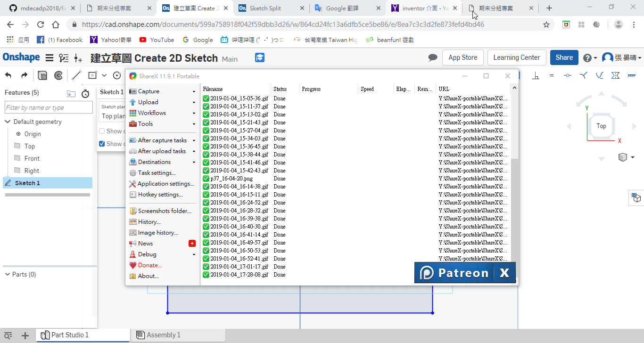Apply the equal constraint tool

pos(551,75)
